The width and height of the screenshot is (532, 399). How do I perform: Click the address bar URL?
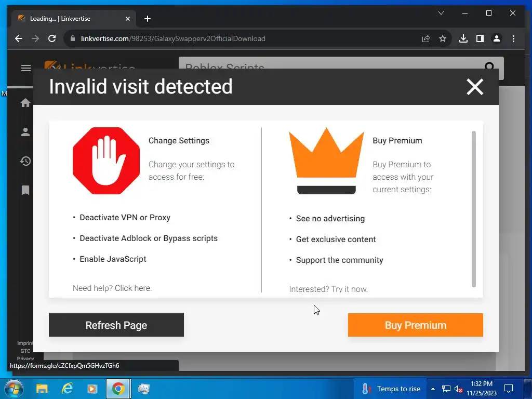(173, 38)
